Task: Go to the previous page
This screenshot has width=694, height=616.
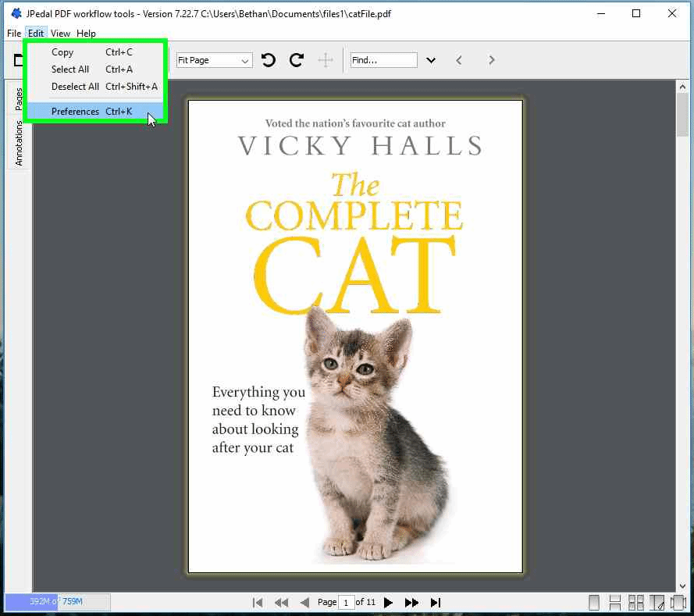Action: (304, 602)
